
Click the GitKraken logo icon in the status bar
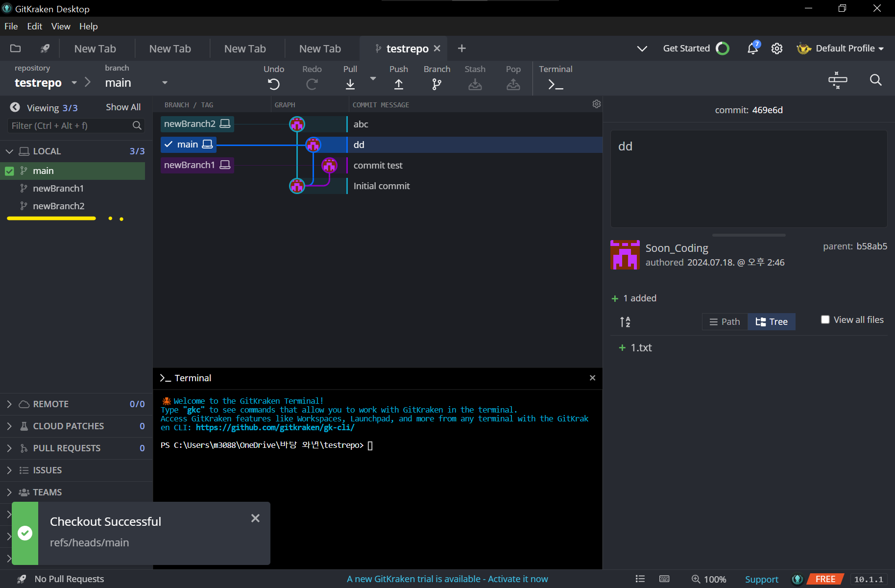(798, 579)
